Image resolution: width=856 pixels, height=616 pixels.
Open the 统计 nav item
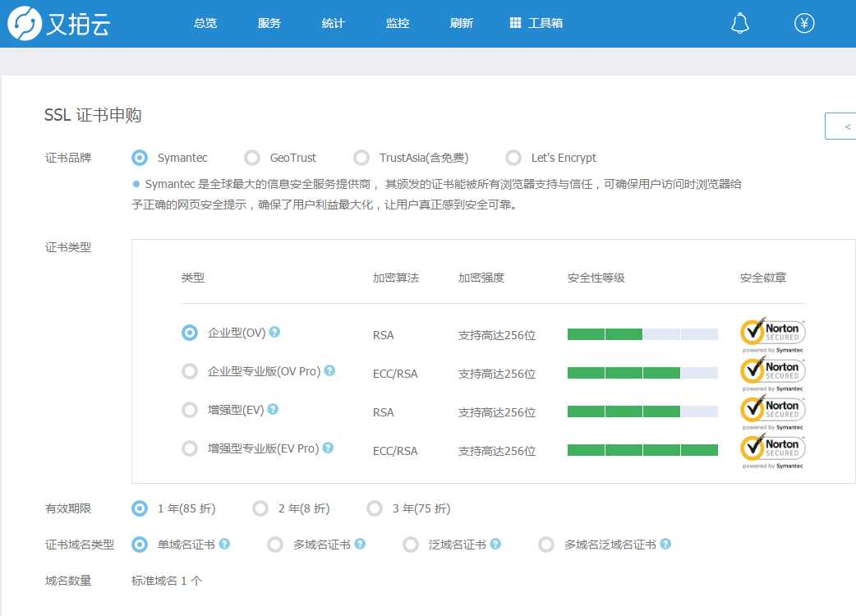coord(333,23)
